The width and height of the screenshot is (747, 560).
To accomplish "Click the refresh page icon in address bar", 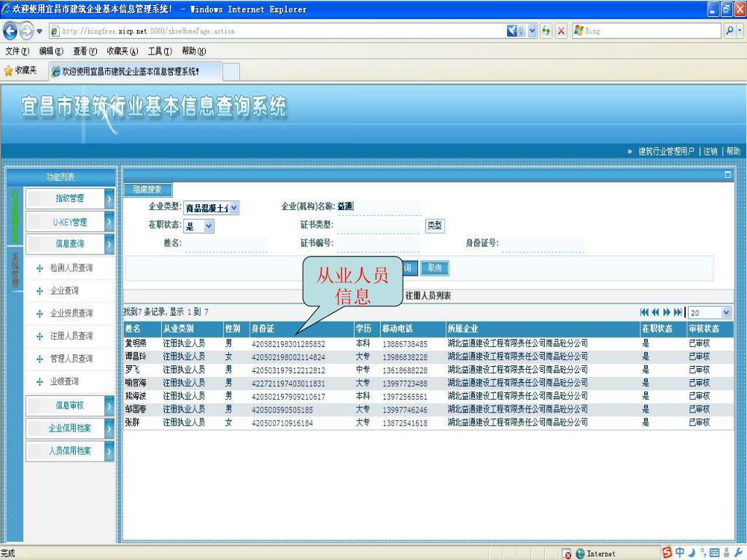I will click(x=546, y=31).
